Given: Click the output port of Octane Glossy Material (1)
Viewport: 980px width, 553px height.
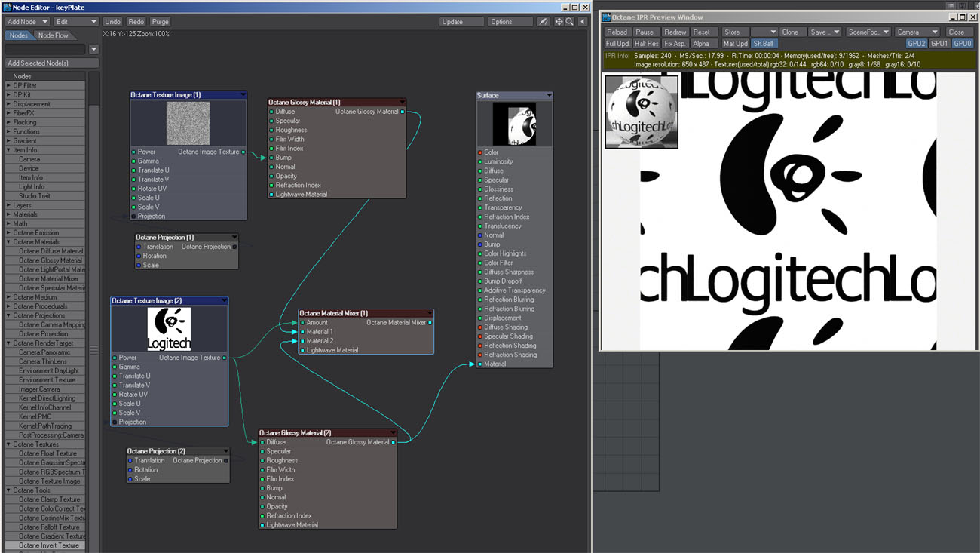Looking at the screenshot, I should [x=403, y=112].
